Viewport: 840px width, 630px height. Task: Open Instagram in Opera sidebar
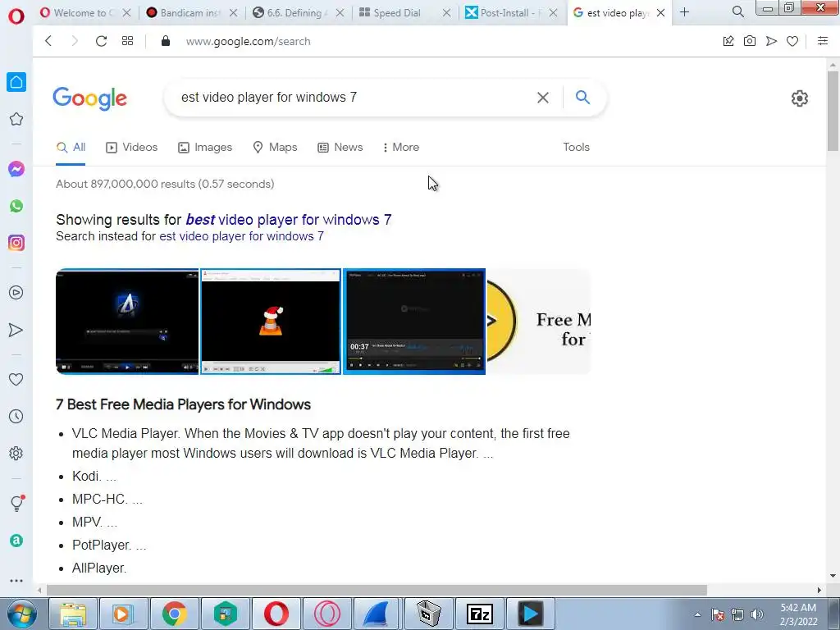16,243
